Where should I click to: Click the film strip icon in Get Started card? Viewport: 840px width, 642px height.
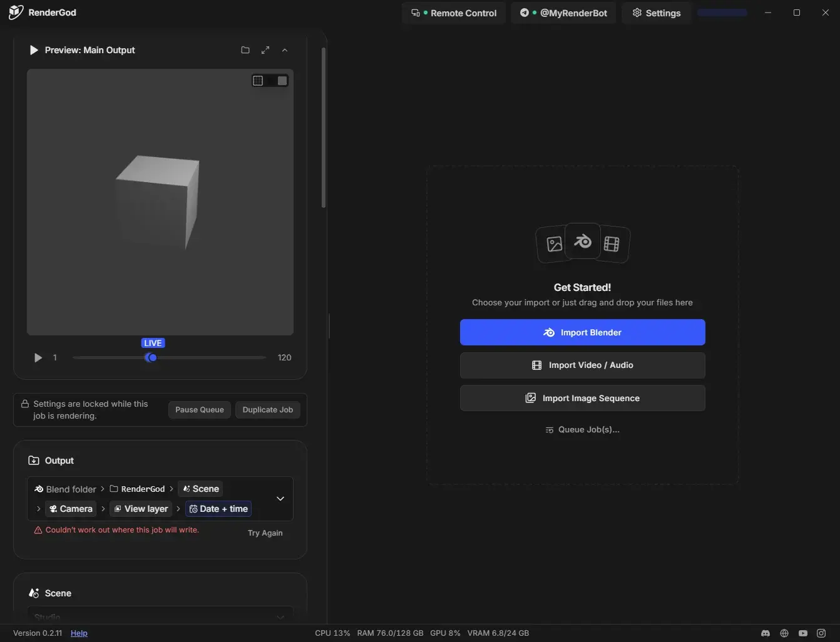pyautogui.click(x=612, y=244)
